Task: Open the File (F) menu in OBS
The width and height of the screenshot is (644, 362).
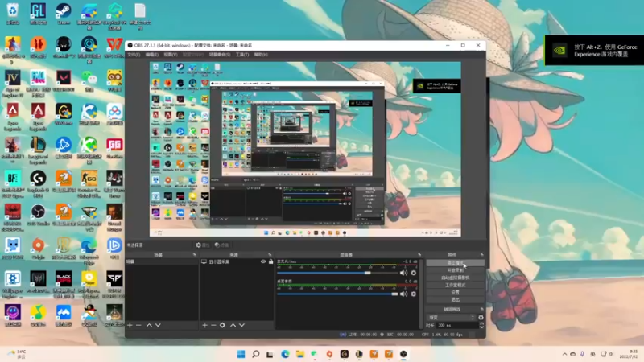Action: [134, 55]
